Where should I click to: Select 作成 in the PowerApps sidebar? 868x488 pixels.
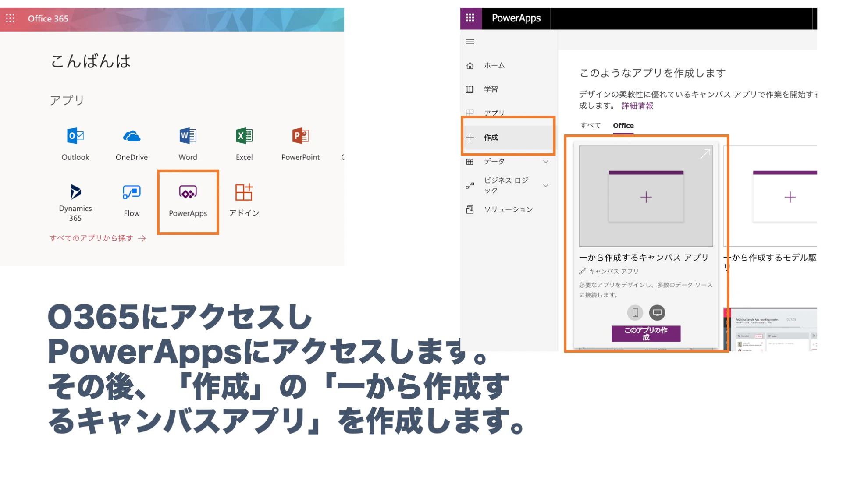[509, 138]
